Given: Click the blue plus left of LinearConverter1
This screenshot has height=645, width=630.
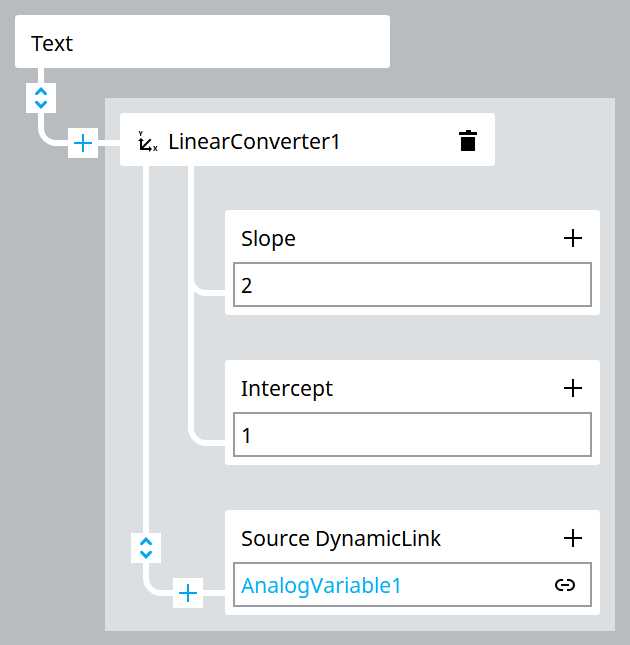Looking at the screenshot, I should (x=83, y=143).
